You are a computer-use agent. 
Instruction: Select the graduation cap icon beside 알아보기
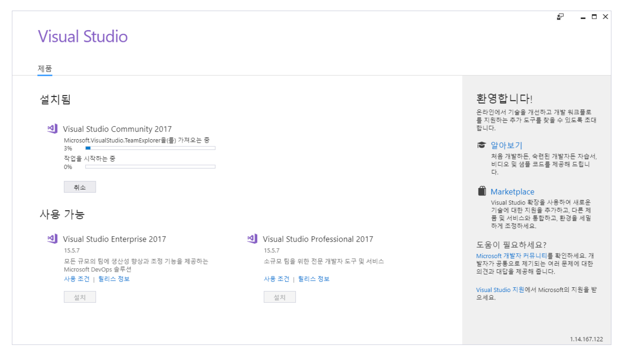point(481,145)
